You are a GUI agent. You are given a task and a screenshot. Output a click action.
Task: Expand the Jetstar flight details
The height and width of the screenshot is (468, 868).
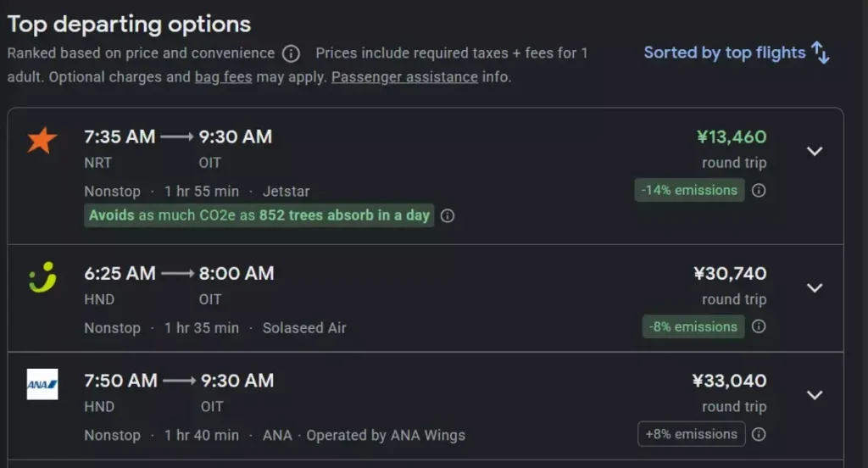815,151
